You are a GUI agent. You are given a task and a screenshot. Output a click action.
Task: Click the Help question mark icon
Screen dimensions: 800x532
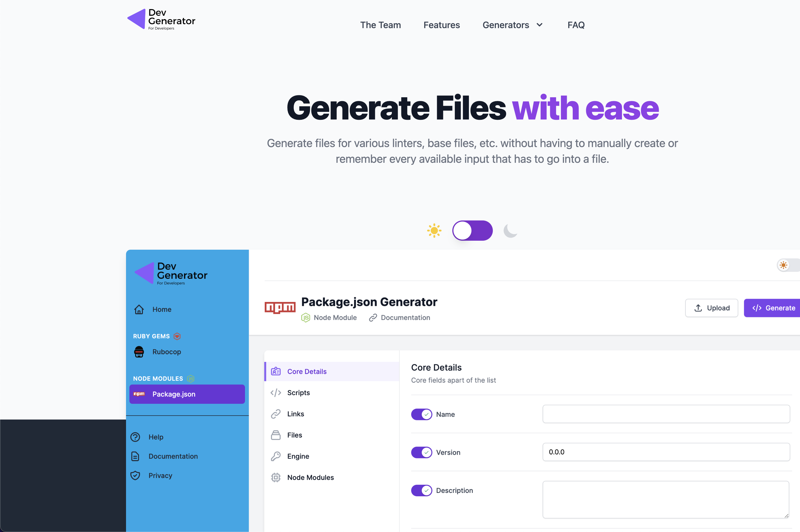[135, 437]
